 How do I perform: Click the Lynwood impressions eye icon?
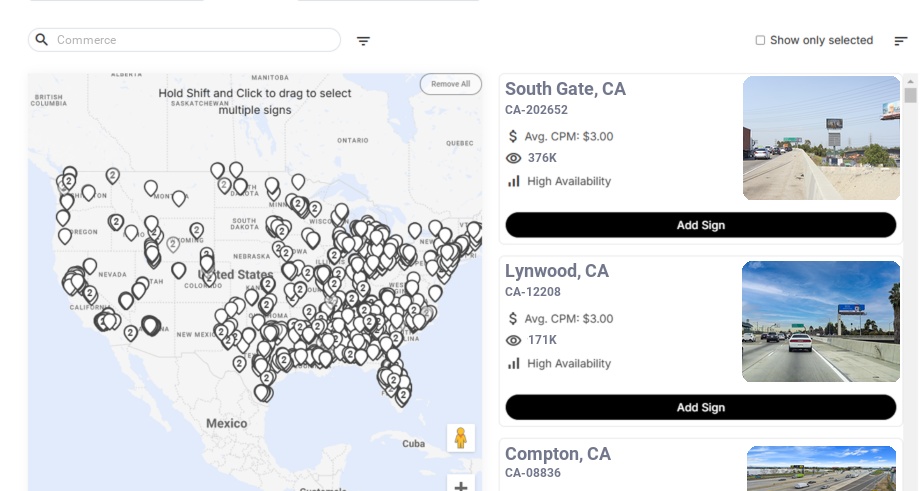(x=514, y=340)
